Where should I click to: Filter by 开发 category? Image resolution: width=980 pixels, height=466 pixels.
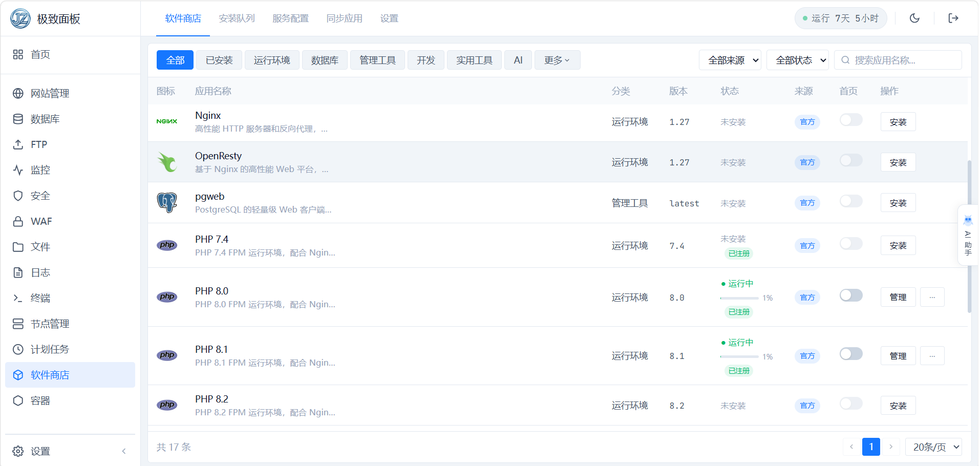(x=425, y=60)
